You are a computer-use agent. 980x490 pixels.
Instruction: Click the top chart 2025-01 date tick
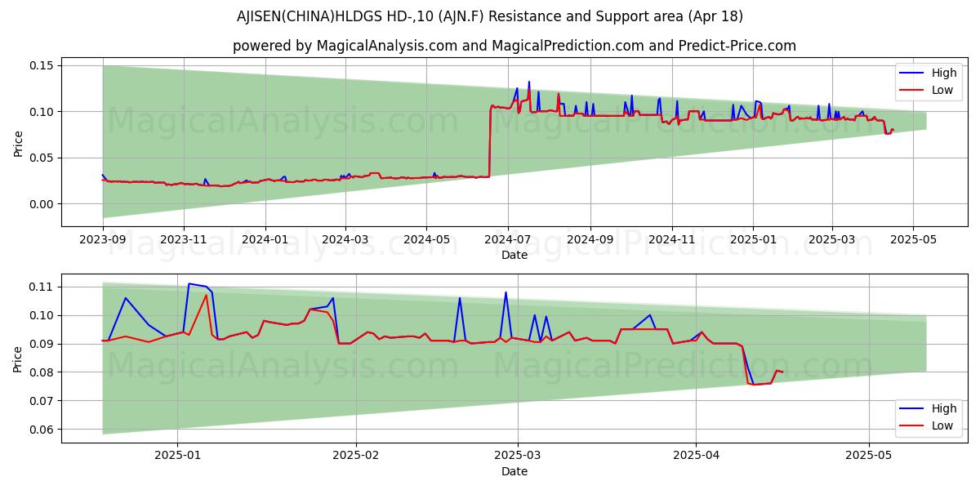click(752, 242)
